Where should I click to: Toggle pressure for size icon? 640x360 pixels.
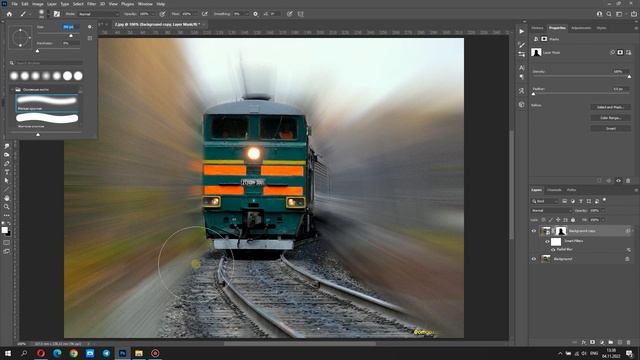click(289, 14)
